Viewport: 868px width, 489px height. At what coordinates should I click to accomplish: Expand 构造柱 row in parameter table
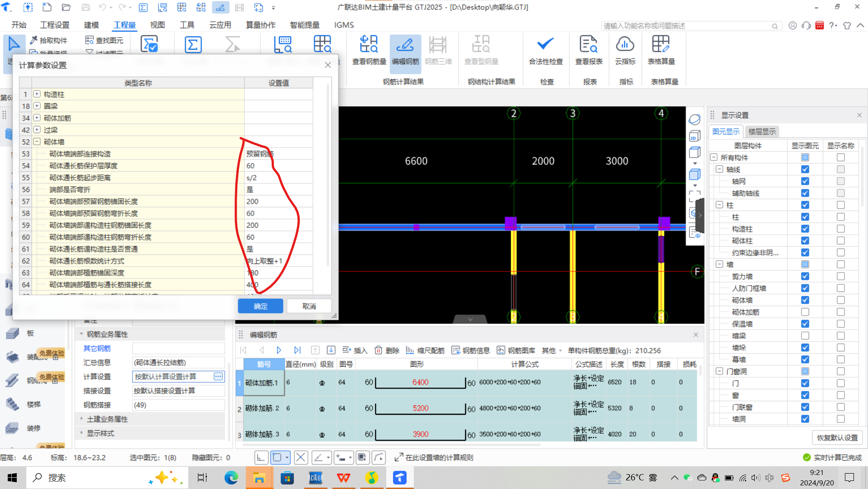point(37,94)
